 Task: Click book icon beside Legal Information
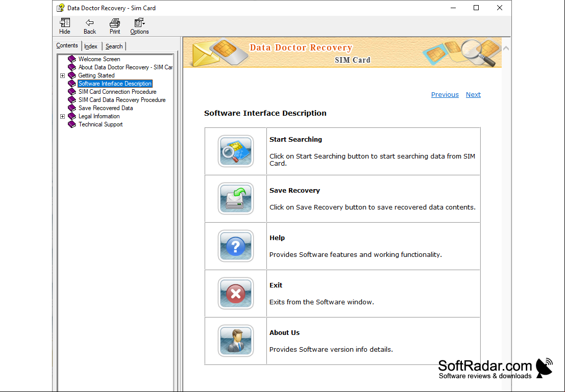(72, 116)
